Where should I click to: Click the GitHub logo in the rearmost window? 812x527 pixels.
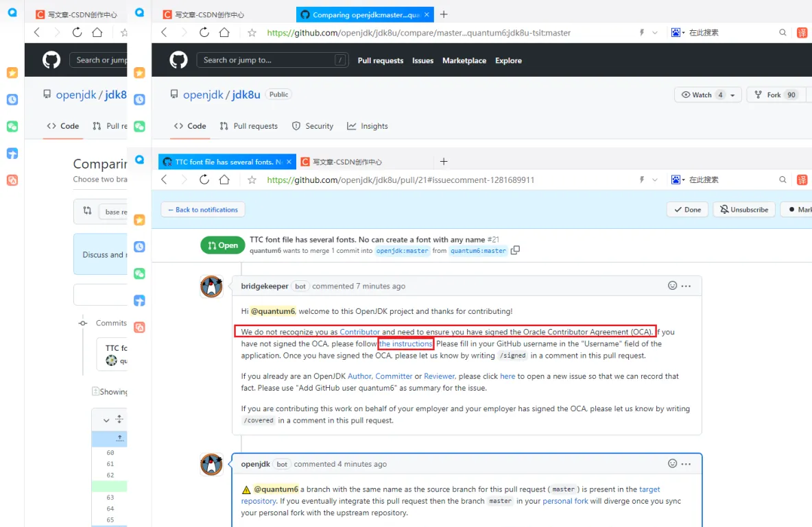tap(51, 60)
